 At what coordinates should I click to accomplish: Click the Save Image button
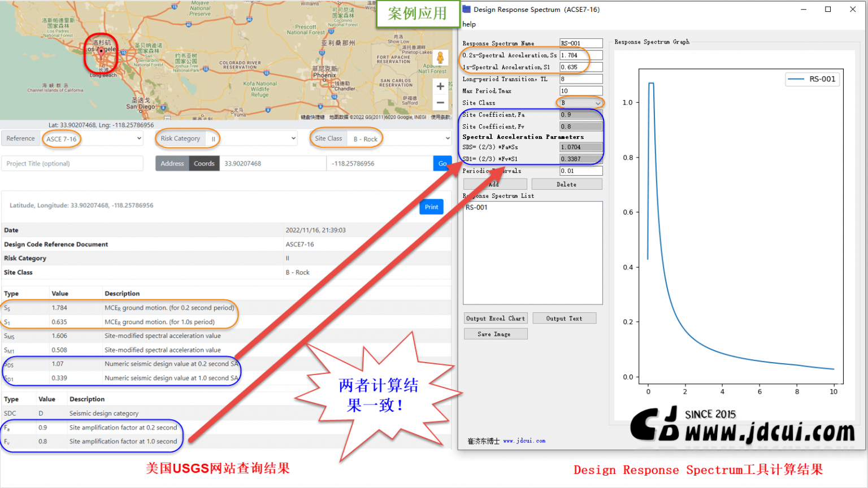coord(496,333)
